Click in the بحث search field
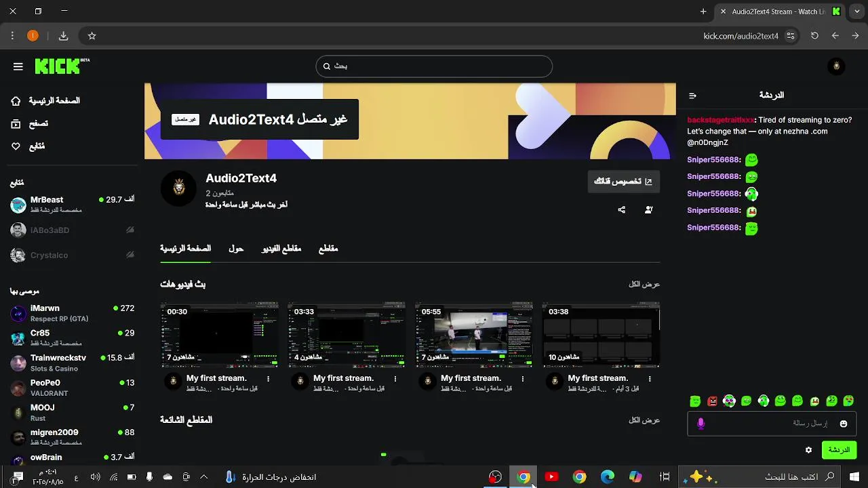Screen dimensions: 868x488 tap(434, 66)
